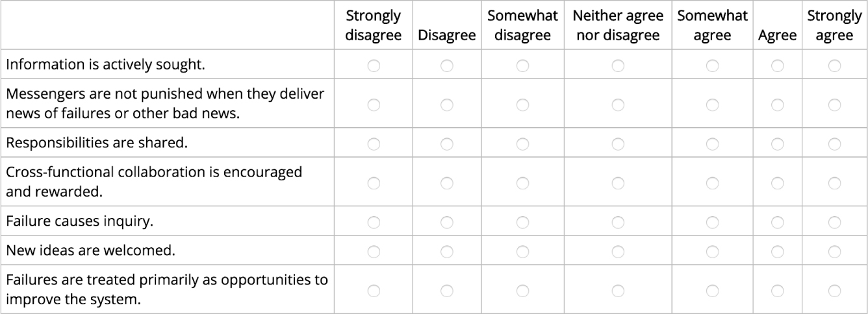Select Agree for 'Failures are treated primarily as opportunities'

[x=777, y=289]
